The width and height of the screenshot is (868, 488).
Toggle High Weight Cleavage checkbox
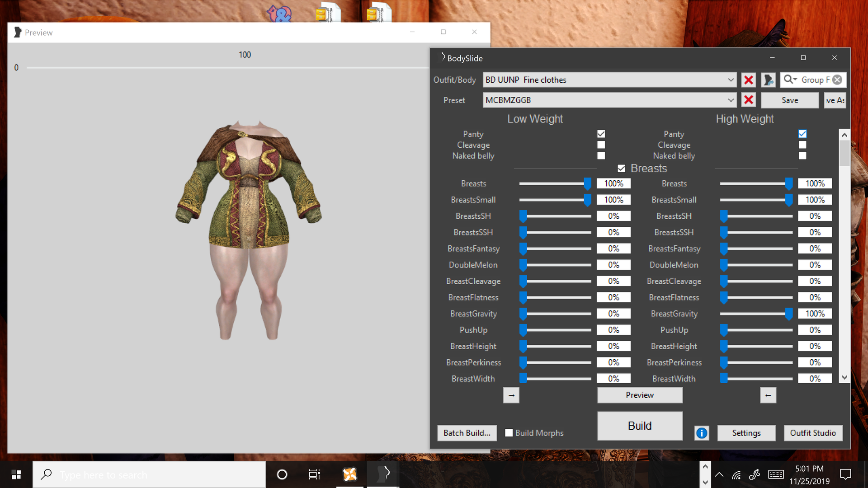tap(802, 145)
